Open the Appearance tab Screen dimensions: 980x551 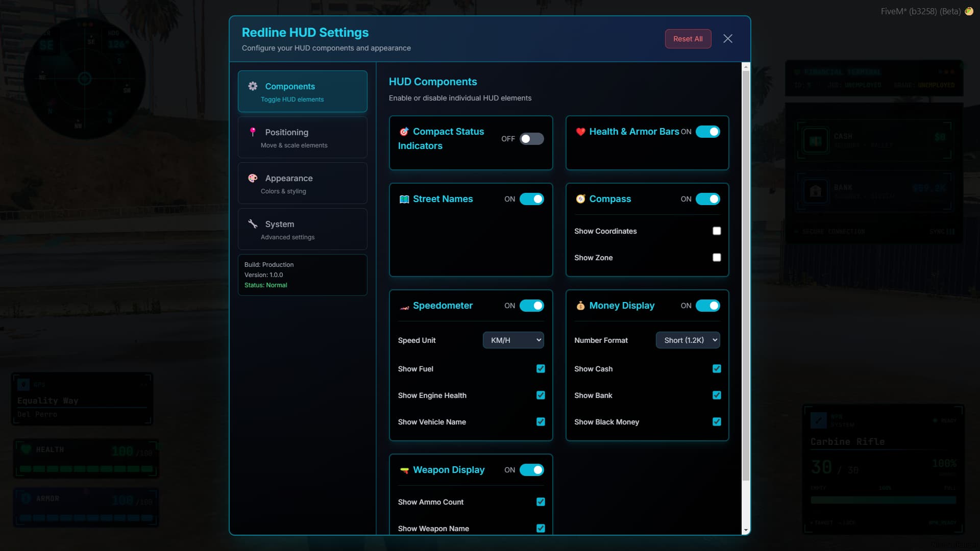pos(302,183)
